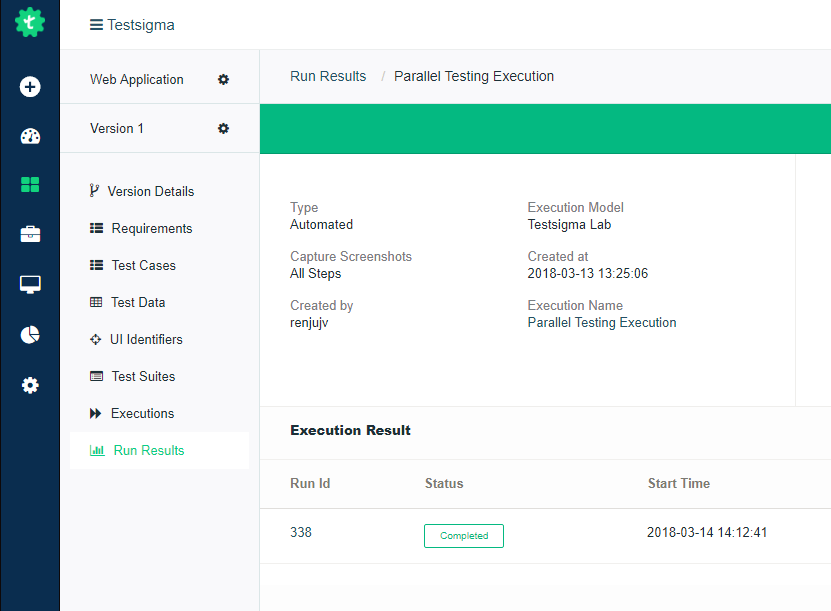Click the pie chart reports icon
Image resolution: width=831 pixels, height=611 pixels.
(x=30, y=335)
